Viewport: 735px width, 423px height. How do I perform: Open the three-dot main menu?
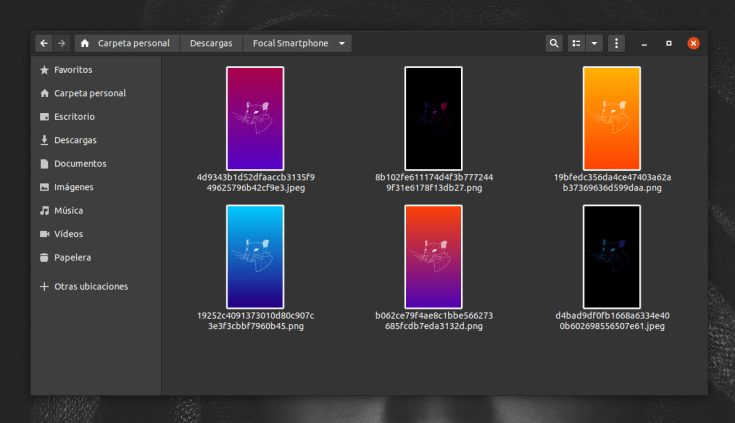point(617,43)
